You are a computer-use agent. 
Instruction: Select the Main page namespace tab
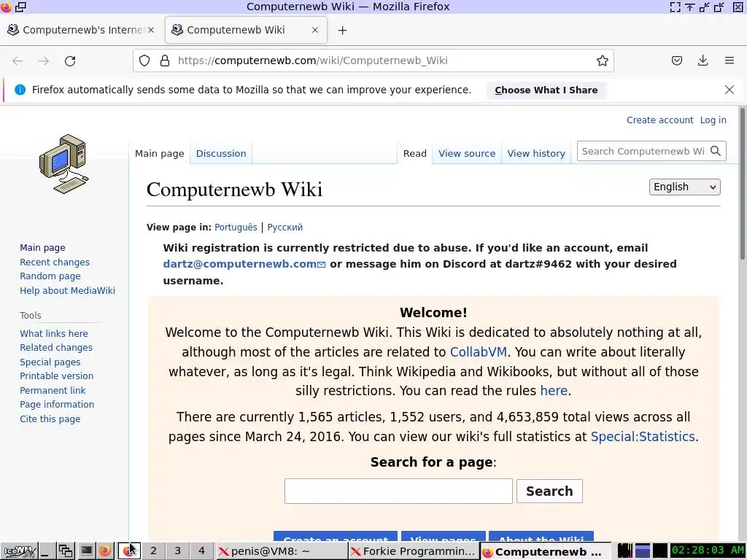(159, 153)
